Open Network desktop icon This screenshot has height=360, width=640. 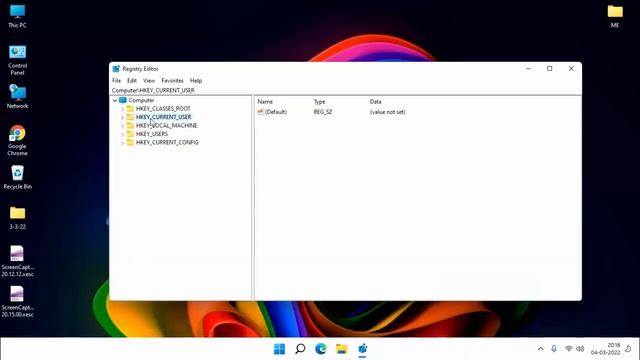[17, 96]
